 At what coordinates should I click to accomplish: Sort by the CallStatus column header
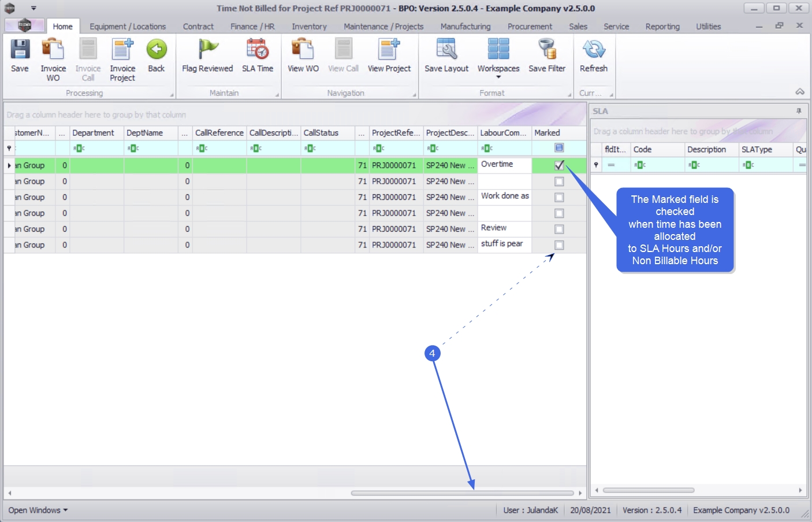(x=327, y=133)
